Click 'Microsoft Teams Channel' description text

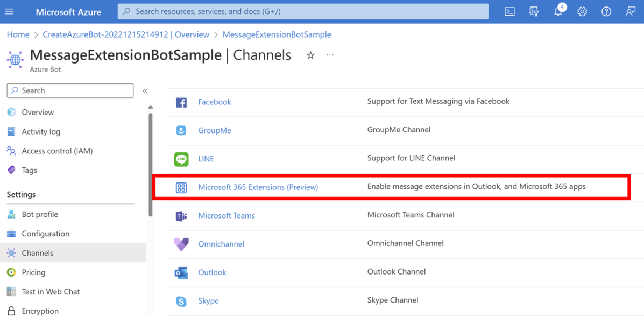[x=411, y=215]
